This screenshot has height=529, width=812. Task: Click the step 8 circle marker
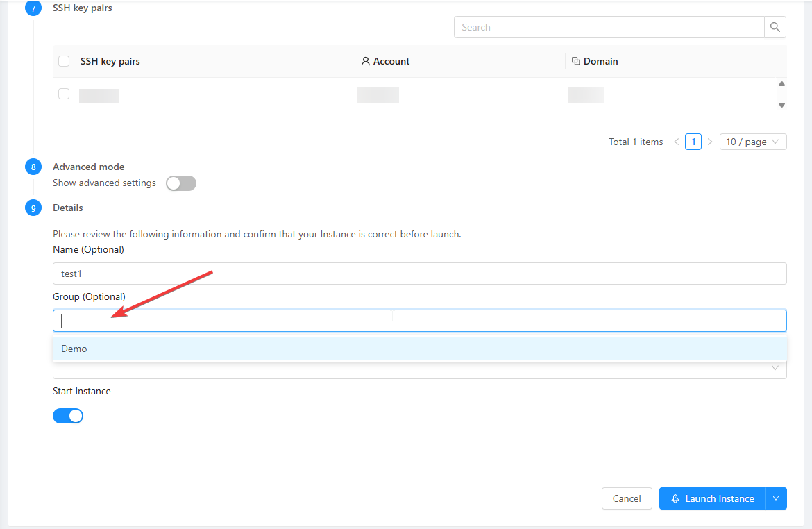click(33, 167)
